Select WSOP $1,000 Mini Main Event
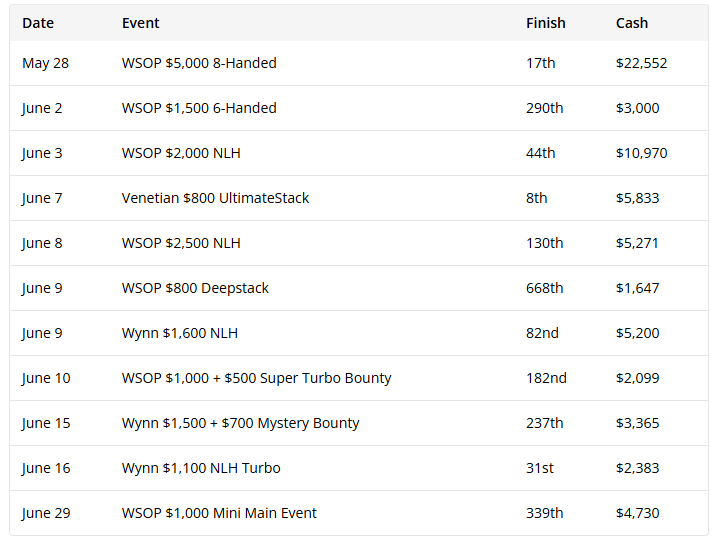Viewport: 720px width, 540px height. point(219,513)
